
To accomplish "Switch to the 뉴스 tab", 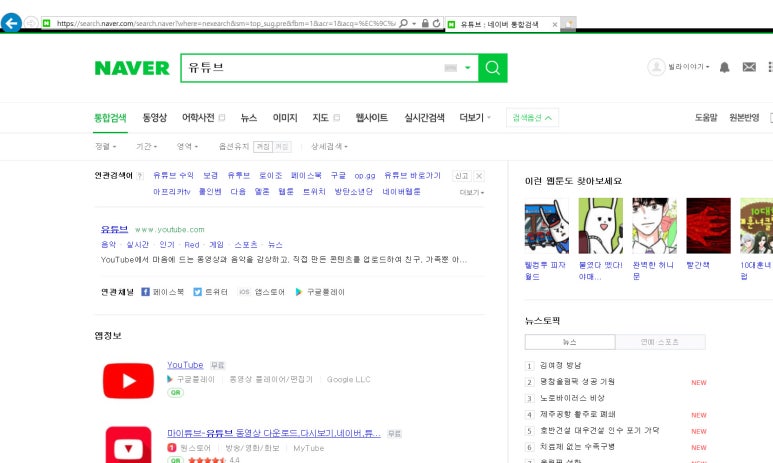I will [x=248, y=117].
